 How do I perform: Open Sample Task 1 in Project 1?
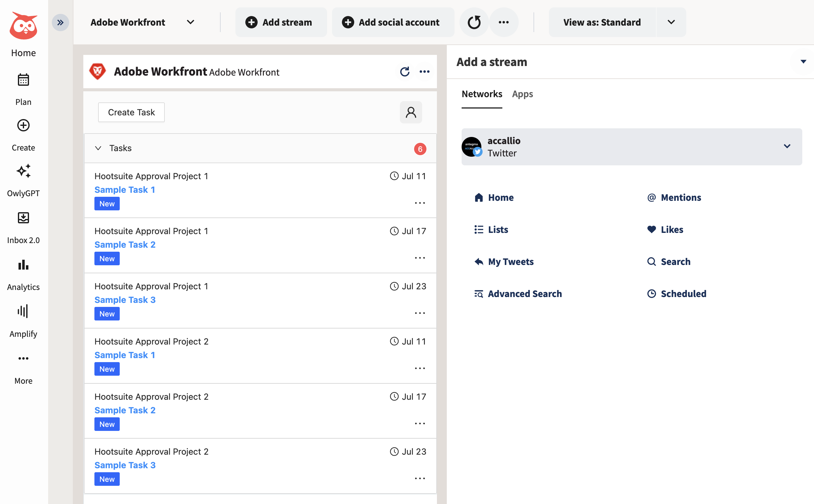(x=125, y=190)
